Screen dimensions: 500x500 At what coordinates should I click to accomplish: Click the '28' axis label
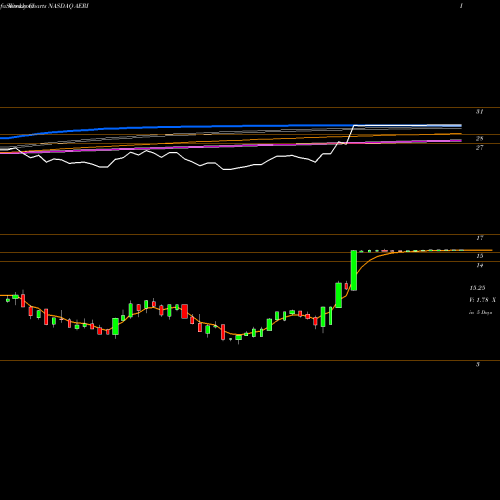(479, 139)
